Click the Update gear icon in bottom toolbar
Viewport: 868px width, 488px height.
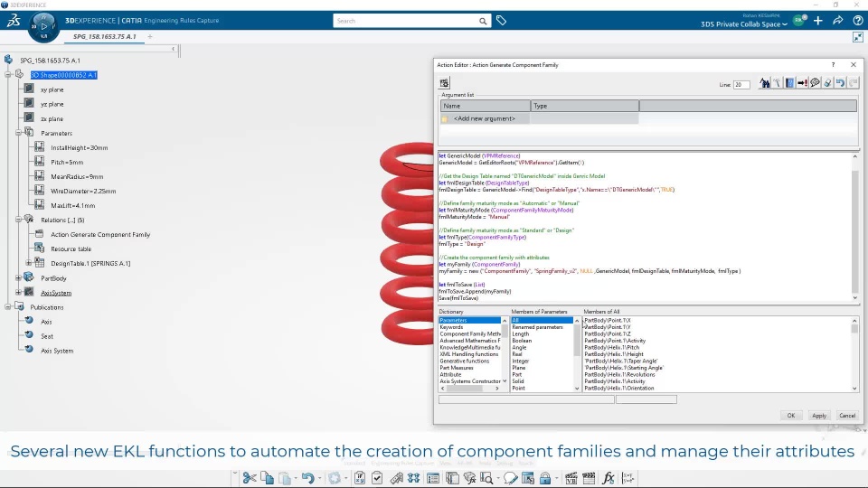pyautogui.click(x=334, y=478)
